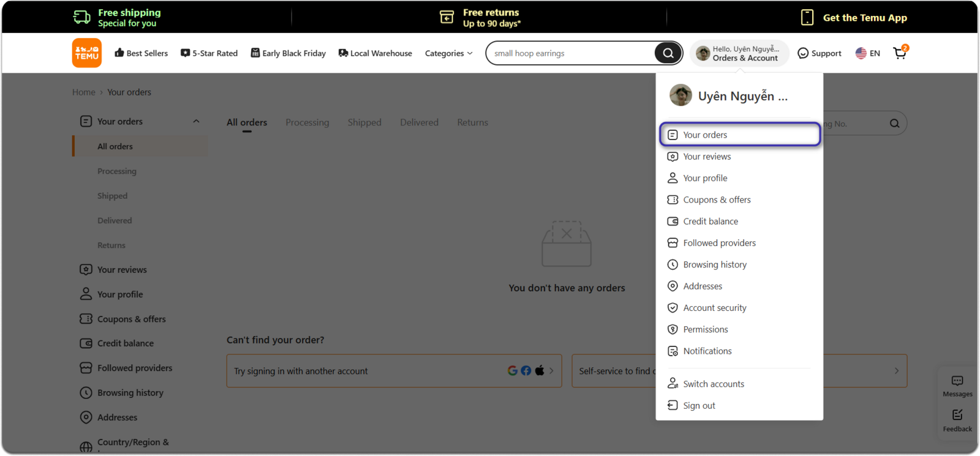Open Browsing history in dropdown menu
Screen dimensions: 980x456
740,264
